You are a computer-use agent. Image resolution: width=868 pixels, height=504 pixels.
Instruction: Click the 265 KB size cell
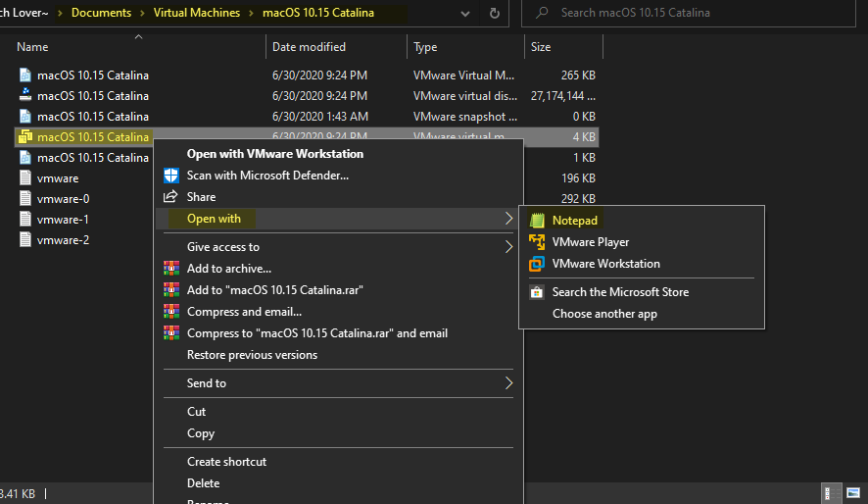tap(578, 76)
